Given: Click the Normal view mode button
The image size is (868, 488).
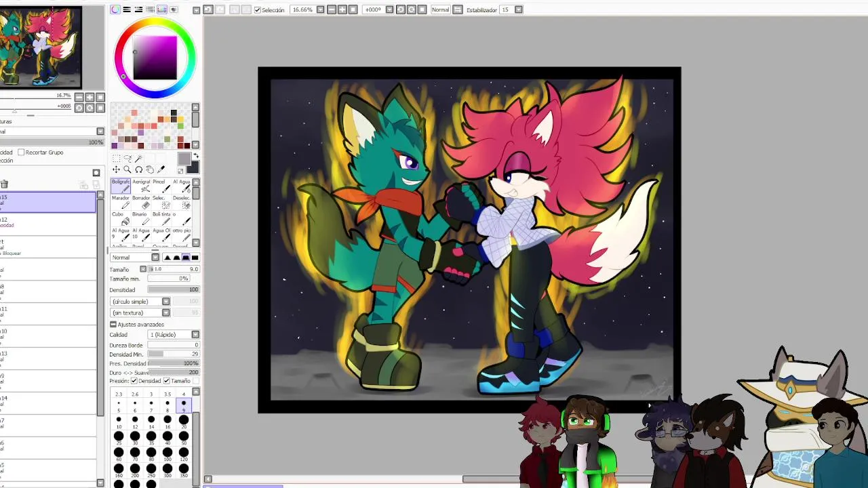Looking at the screenshot, I should coord(440,9).
